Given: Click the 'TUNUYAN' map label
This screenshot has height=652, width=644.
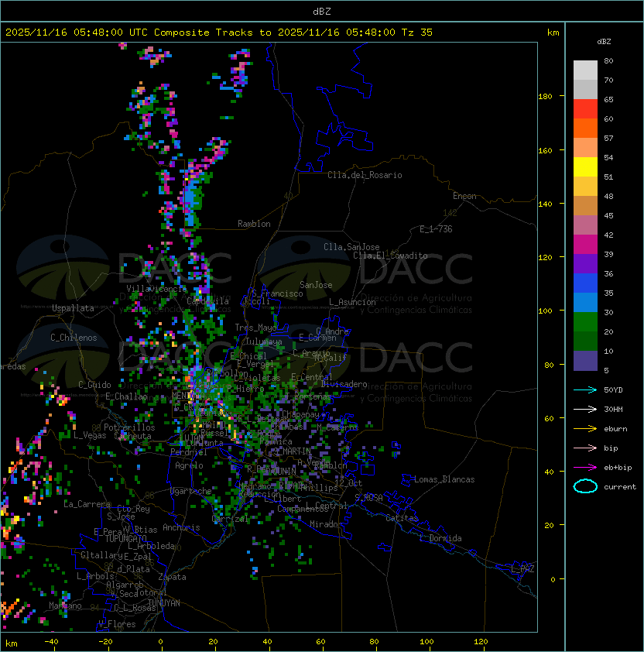Looking at the screenshot, I should [164, 603].
